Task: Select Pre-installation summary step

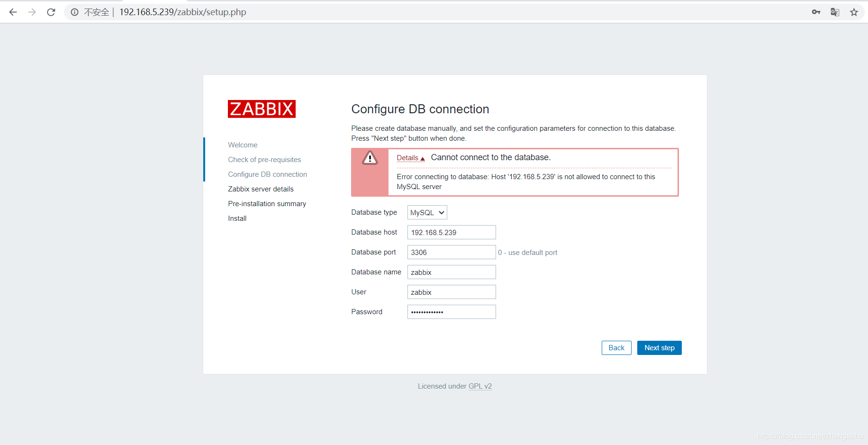Action: (x=267, y=204)
